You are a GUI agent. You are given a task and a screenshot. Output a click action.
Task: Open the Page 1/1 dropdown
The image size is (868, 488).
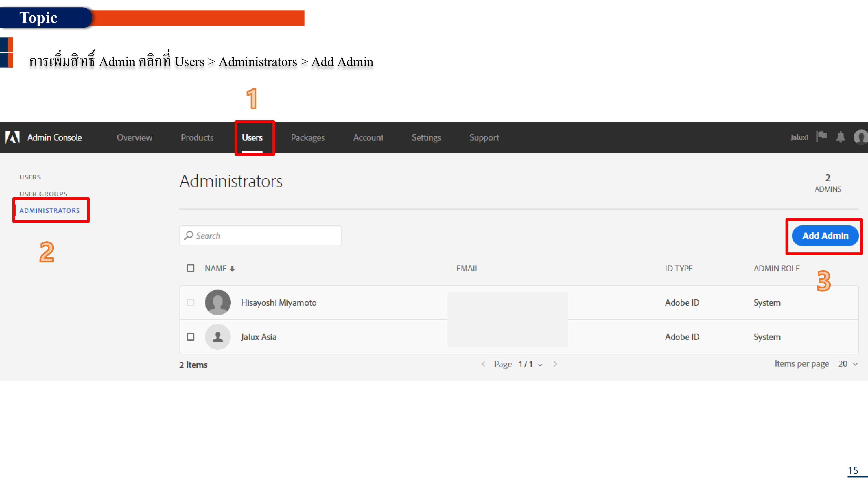(541, 364)
